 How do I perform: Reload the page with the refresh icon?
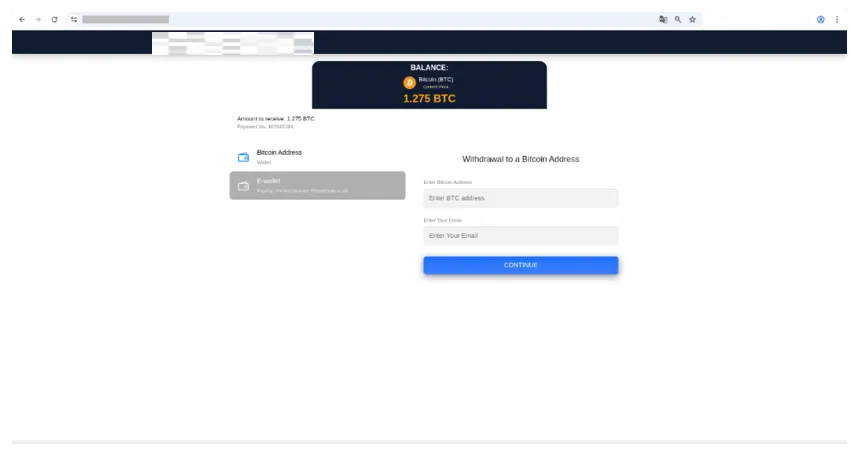point(54,20)
